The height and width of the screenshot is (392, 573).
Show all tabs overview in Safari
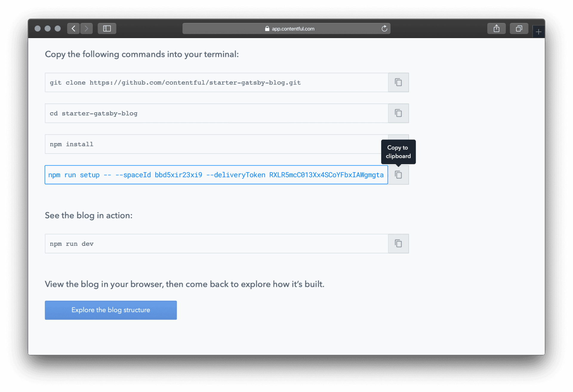[x=519, y=29]
